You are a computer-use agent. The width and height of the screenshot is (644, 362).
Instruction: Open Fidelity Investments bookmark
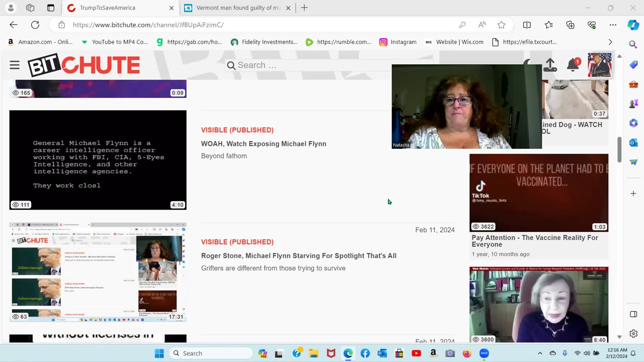tap(264, 42)
